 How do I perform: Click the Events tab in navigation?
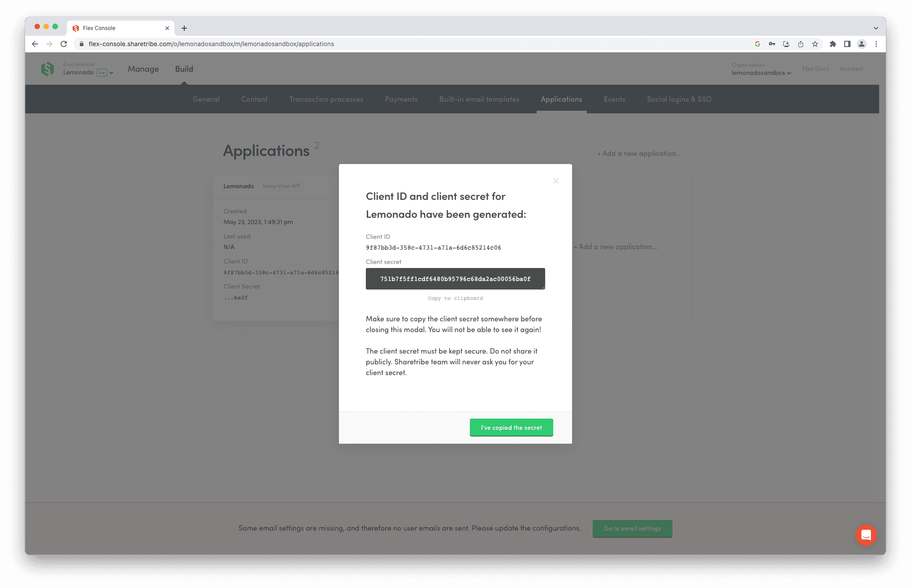click(613, 99)
